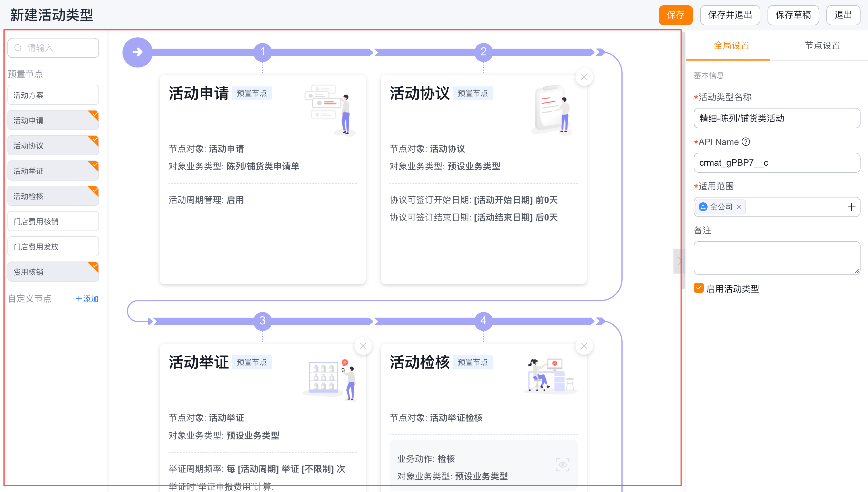Switch to the 全局设置 tab
This screenshot has height=492, width=868.
click(731, 45)
